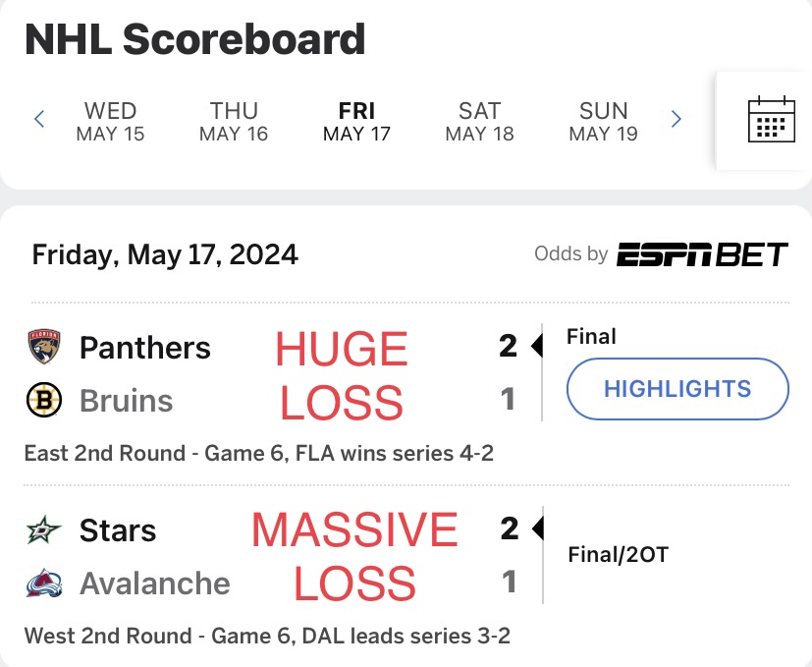Select the SAT MAY 18 date tab
The image size is (812, 667).
479,122
